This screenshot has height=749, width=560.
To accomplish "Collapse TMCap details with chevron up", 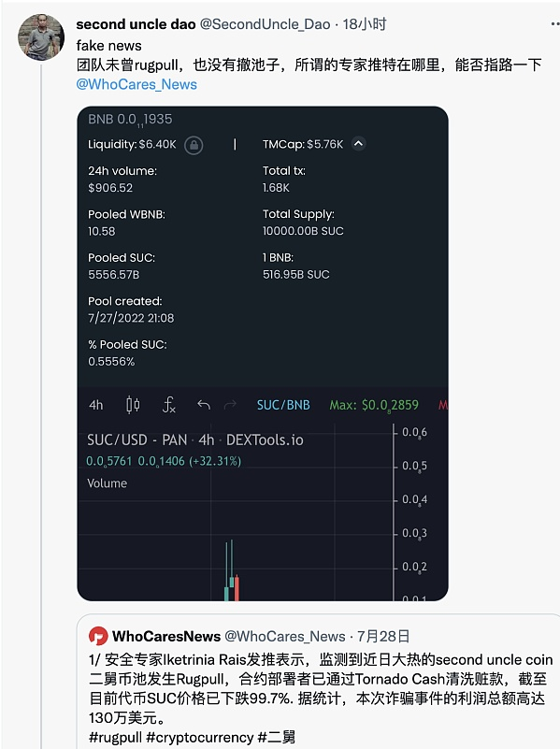I will coord(359,143).
